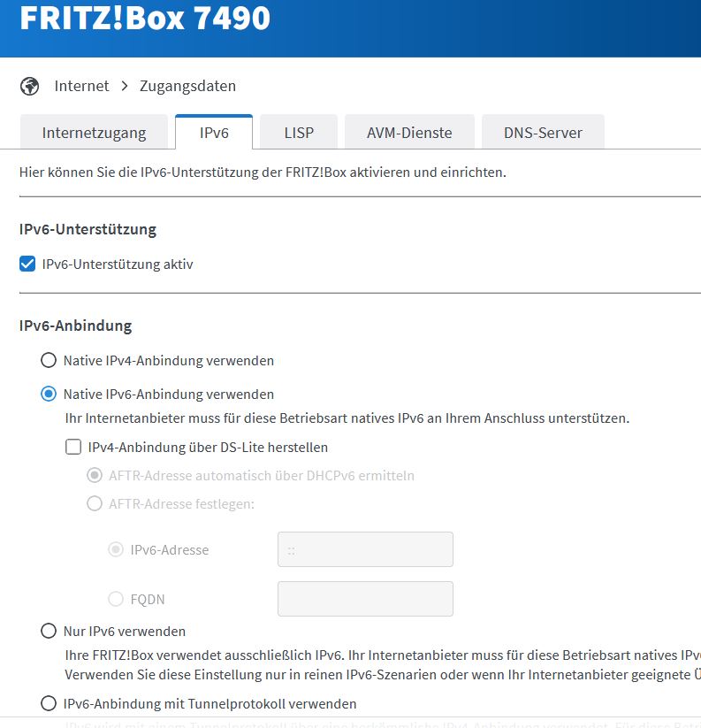Click the globe Internet icon in breadcrumb
The height and width of the screenshot is (728, 701).
coord(29,86)
